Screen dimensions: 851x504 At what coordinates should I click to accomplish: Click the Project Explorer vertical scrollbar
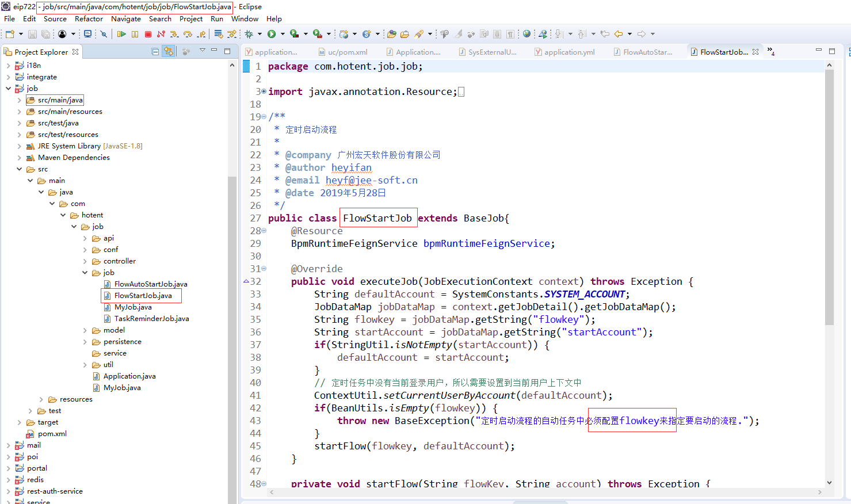click(x=232, y=339)
